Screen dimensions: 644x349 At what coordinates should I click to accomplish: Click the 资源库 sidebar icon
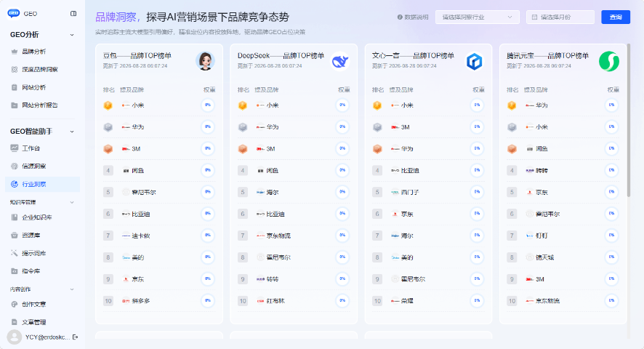tap(15, 235)
